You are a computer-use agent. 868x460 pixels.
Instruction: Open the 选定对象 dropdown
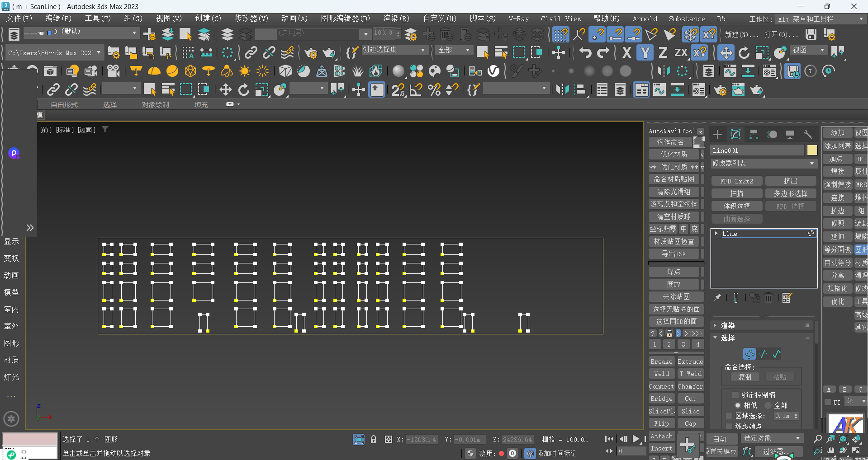pos(772,438)
